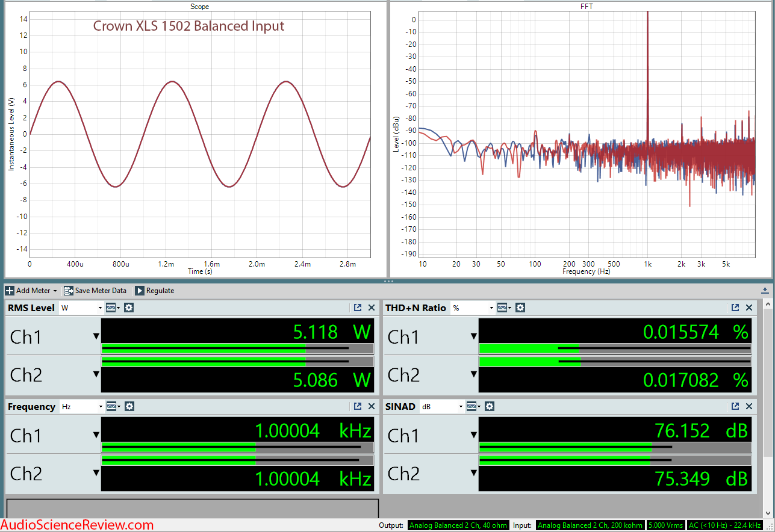Screen dimensions: 775x532
Task: Open Frequency meter settings gear
Action: pyautogui.click(x=129, y=406)
